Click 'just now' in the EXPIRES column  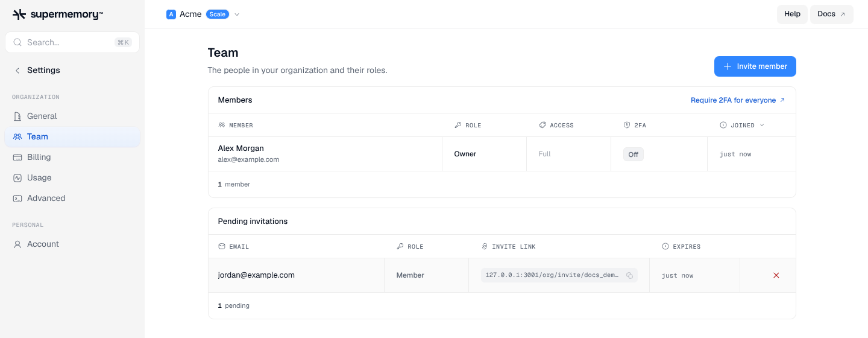[x=678, y=275]
